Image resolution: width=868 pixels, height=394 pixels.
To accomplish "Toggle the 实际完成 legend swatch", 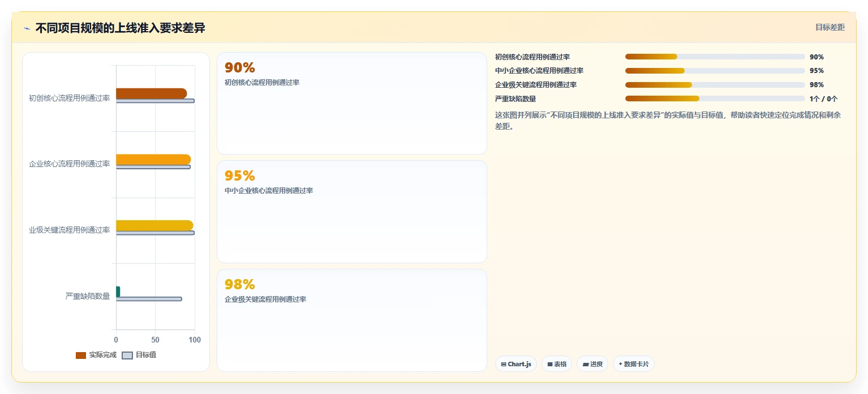I will [81, 356].
